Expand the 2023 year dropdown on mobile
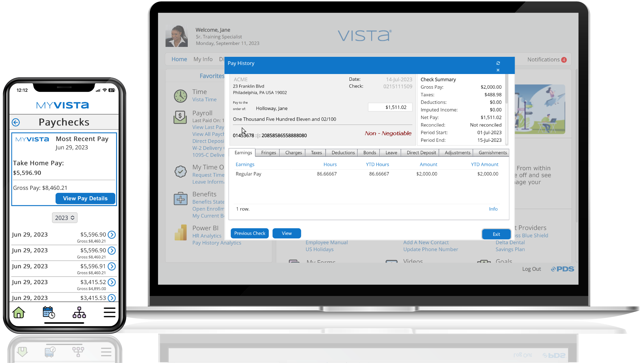The width and height of the screenshot is (644, 363). tap(64, 217)
